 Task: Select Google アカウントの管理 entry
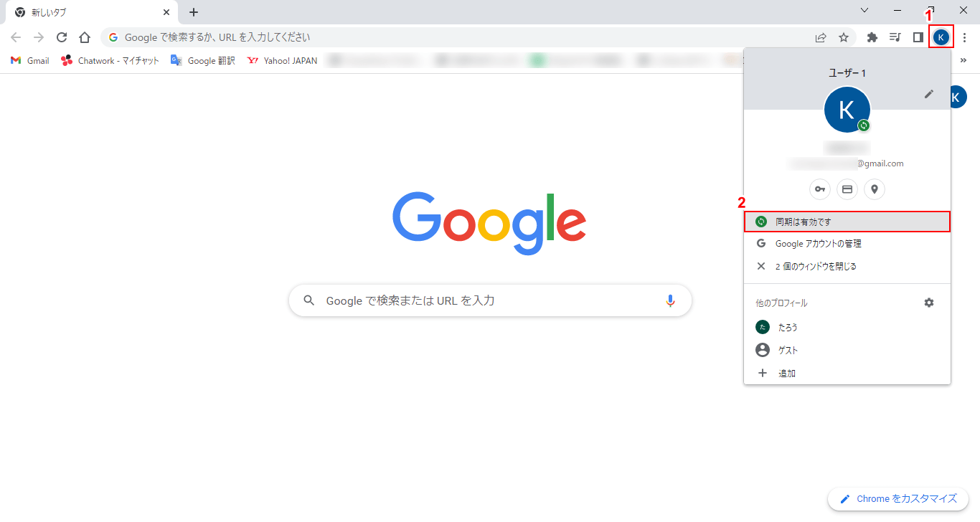click(847, 244)
